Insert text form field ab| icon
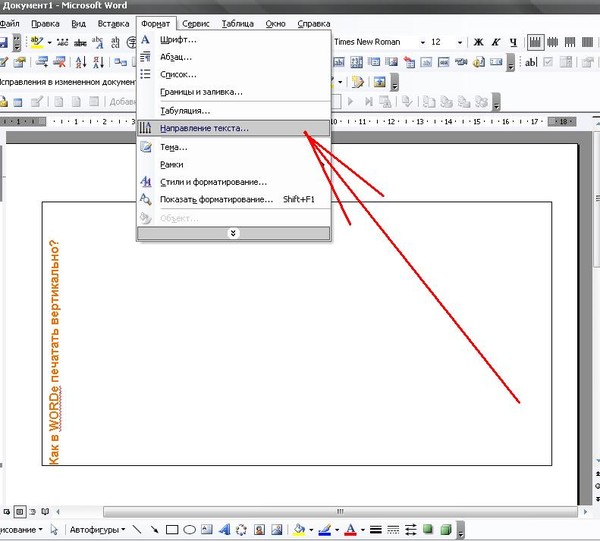Screen dimensions: 600x541 pyautogui.click(x=531, y=62)
